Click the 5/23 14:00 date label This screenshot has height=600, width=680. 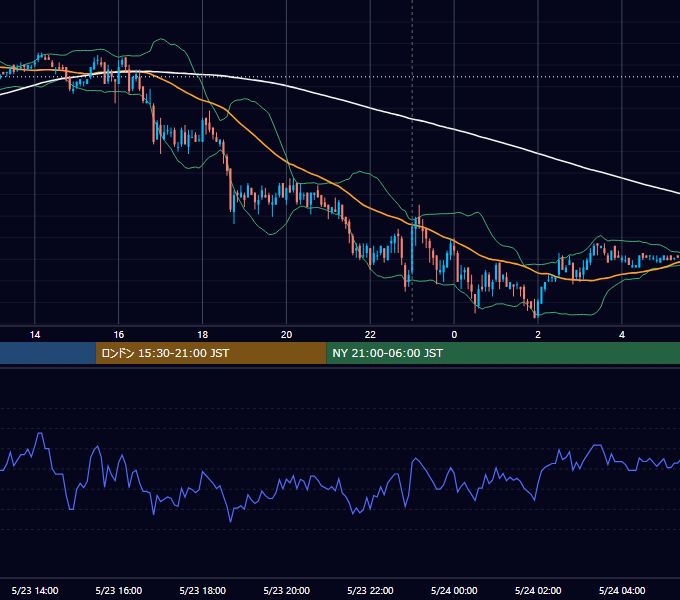pyautogui.click(x=35, y=590)
